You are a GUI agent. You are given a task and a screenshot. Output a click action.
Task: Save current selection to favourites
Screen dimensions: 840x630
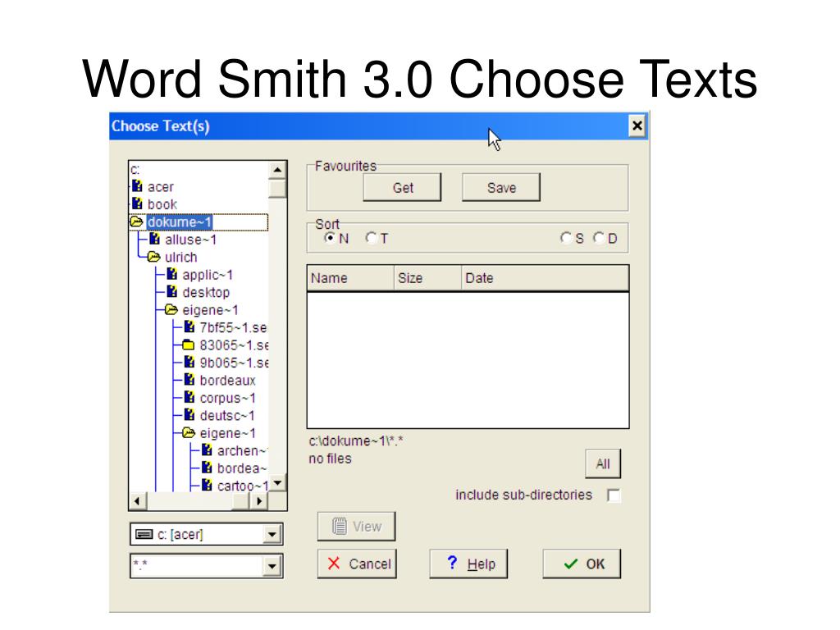501,188
